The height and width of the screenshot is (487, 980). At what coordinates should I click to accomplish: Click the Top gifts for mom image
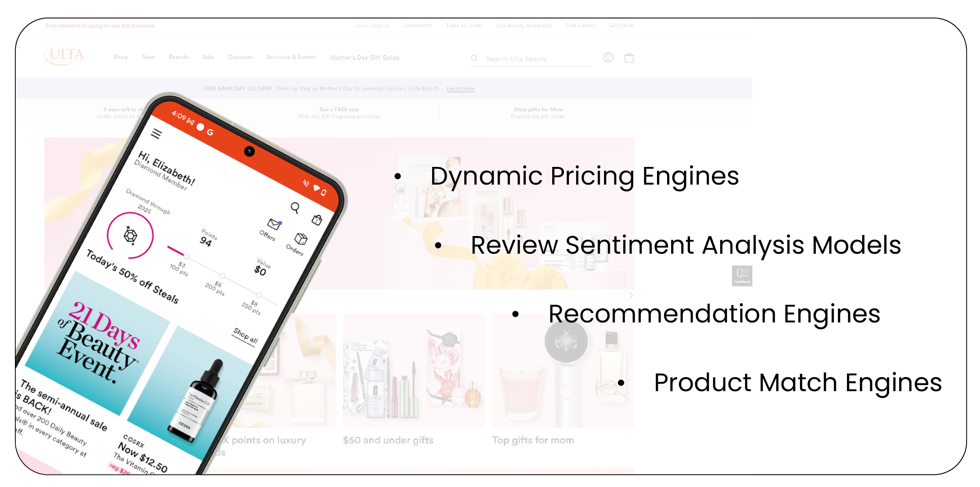(x=563, y=370)
